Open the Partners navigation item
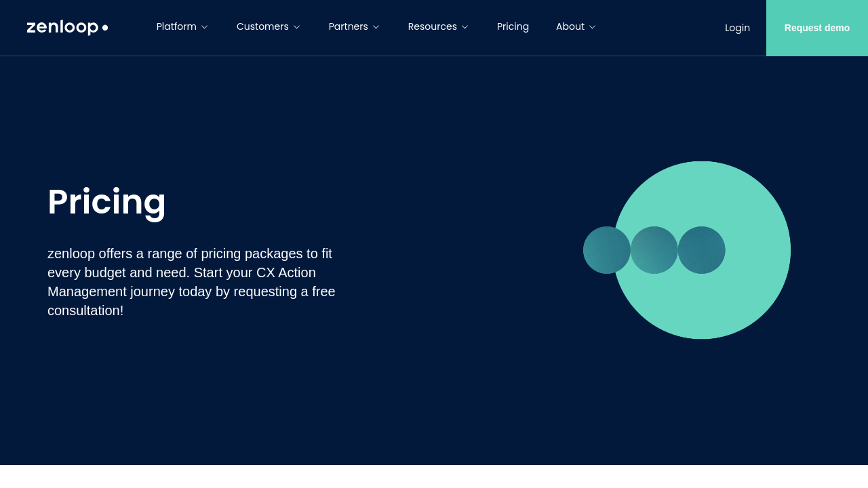 coord(348,26)
